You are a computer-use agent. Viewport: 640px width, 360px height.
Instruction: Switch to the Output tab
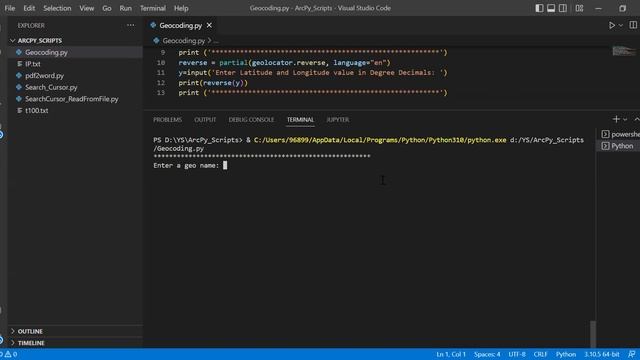(x=205, y=120)
